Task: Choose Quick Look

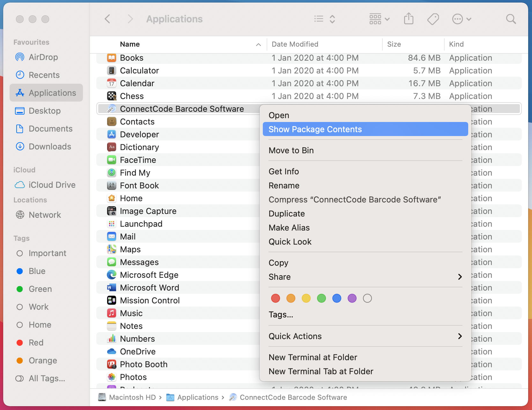Action: (x=365, y=242)
